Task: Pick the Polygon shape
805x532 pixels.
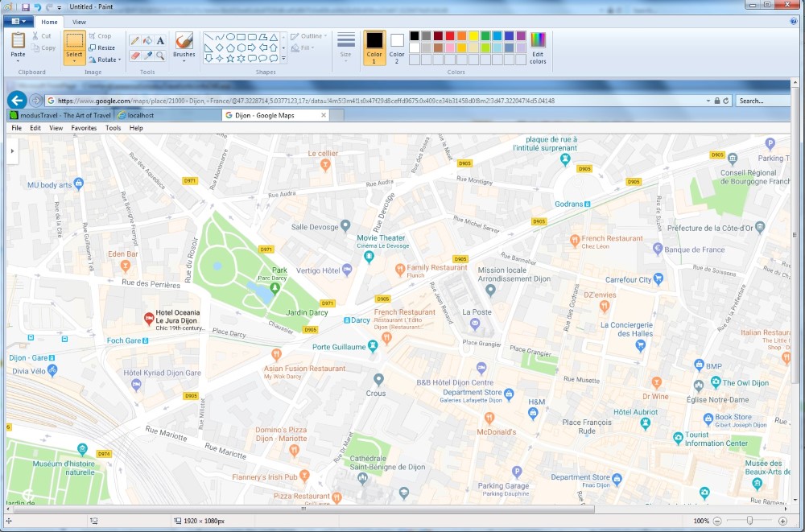Action: point(263,37)
